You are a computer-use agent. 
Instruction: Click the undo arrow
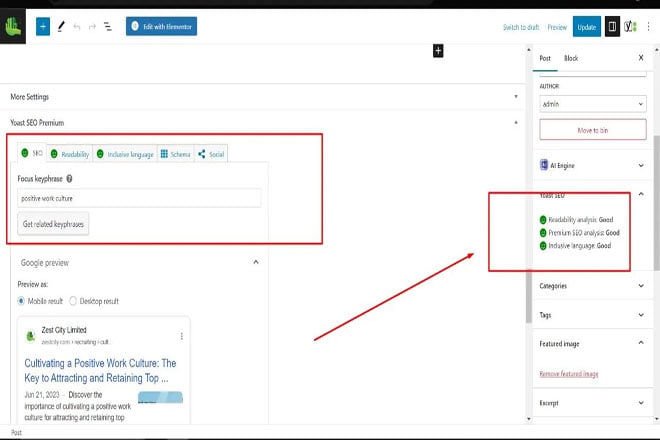coord(77,27)
